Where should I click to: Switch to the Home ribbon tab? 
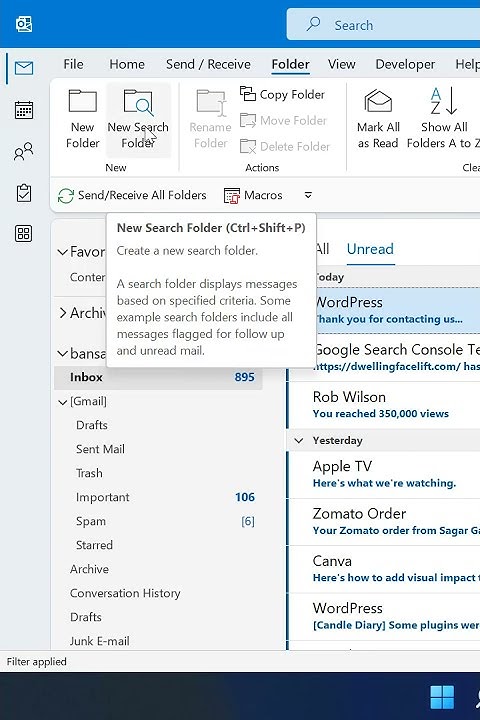127,64
